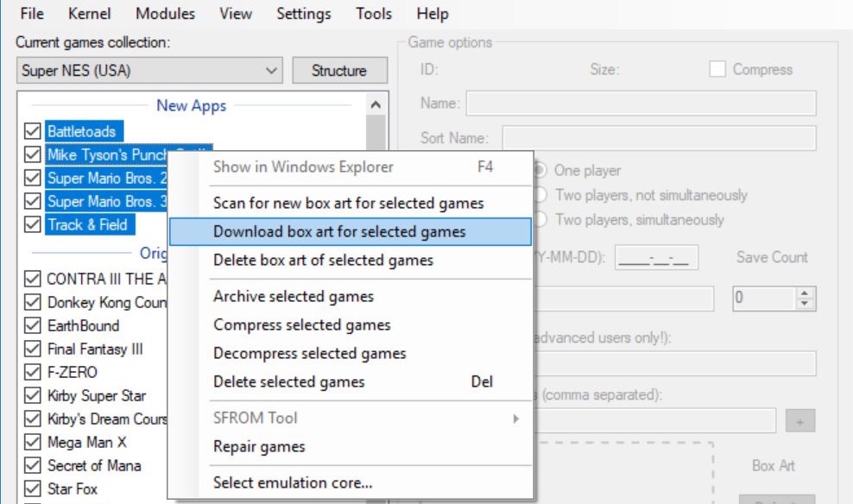Click the release date input field

(657, 258)
